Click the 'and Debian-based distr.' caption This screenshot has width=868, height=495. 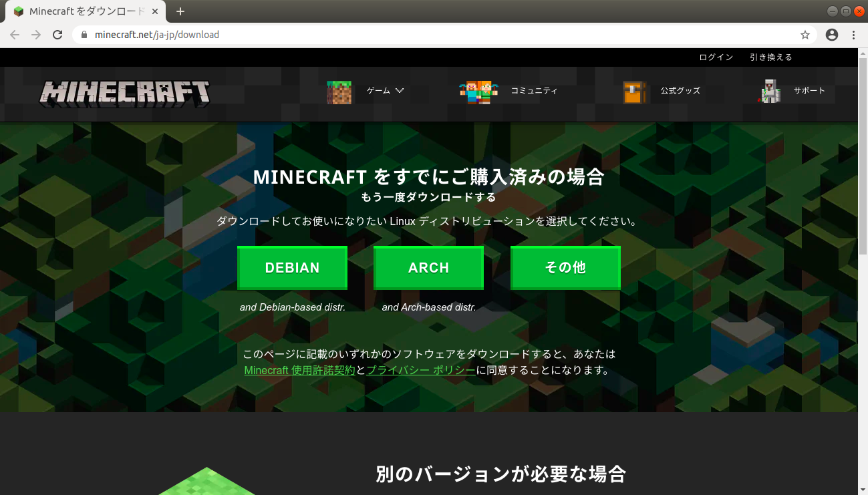293,308
